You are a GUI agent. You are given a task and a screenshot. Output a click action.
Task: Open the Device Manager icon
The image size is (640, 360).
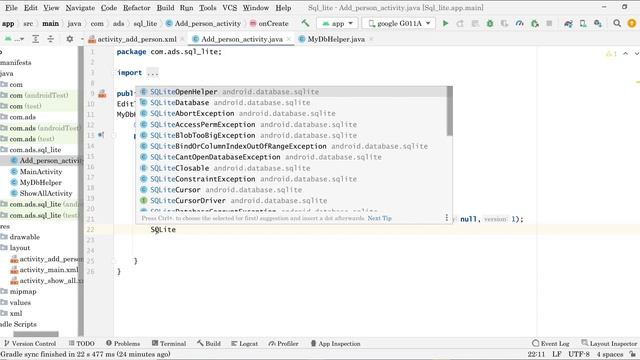(x=583, y=23)
